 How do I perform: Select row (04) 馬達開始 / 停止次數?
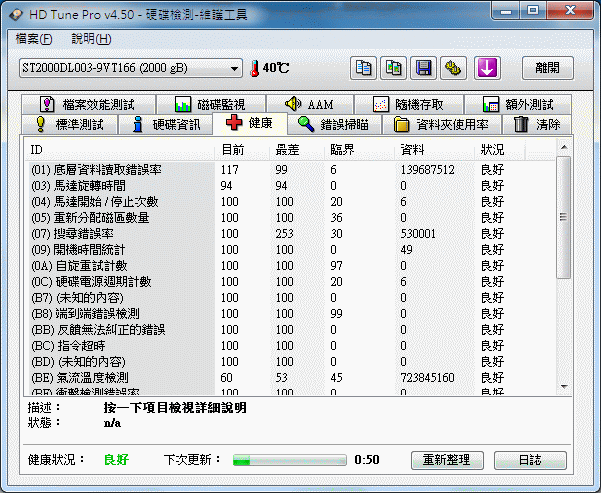tap(289, 202)
